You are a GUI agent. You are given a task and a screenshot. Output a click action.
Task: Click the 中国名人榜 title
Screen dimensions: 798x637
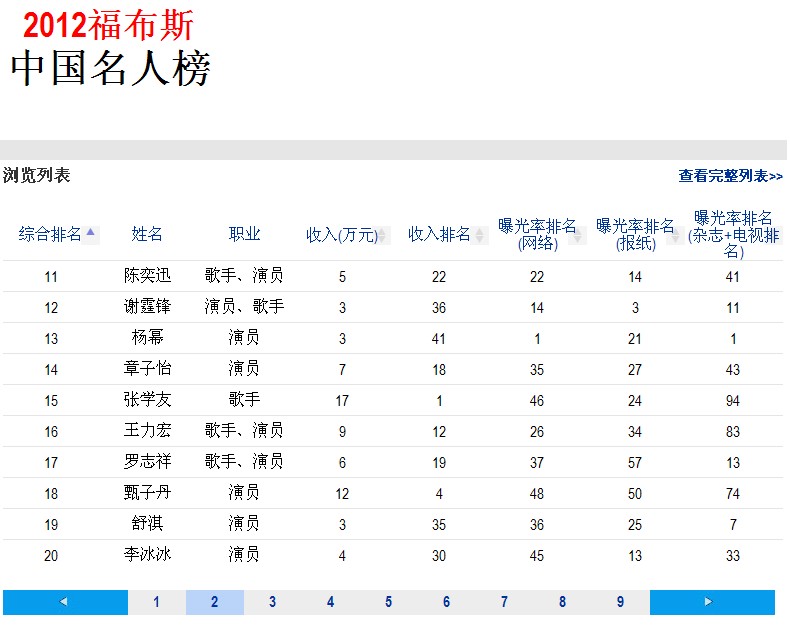click(110, 68)
